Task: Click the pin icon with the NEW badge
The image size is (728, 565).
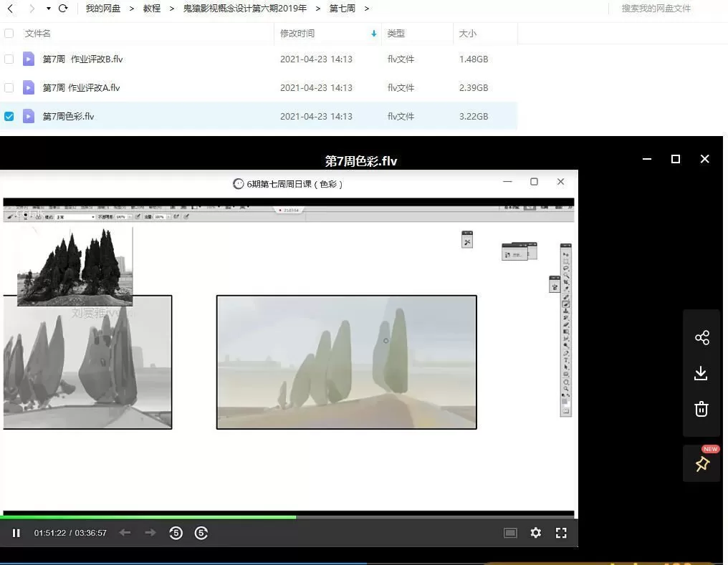Action: [x=701, y=463]
